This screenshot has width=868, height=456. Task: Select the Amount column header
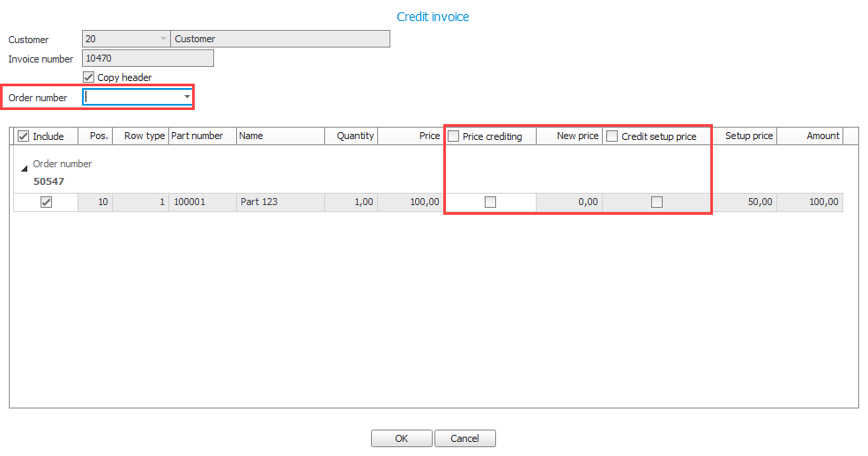pyautogui.click(x=810, y=136)
